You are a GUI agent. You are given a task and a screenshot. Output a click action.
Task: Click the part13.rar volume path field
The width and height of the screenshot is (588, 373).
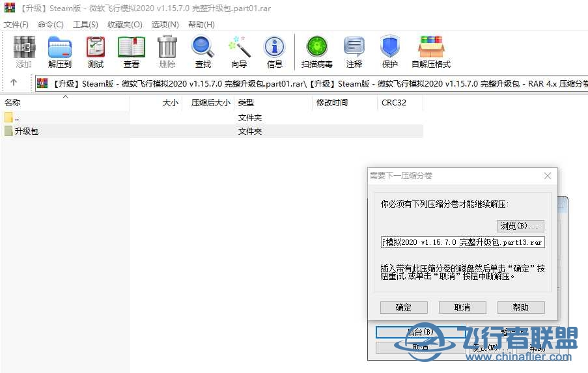point(462,242)
